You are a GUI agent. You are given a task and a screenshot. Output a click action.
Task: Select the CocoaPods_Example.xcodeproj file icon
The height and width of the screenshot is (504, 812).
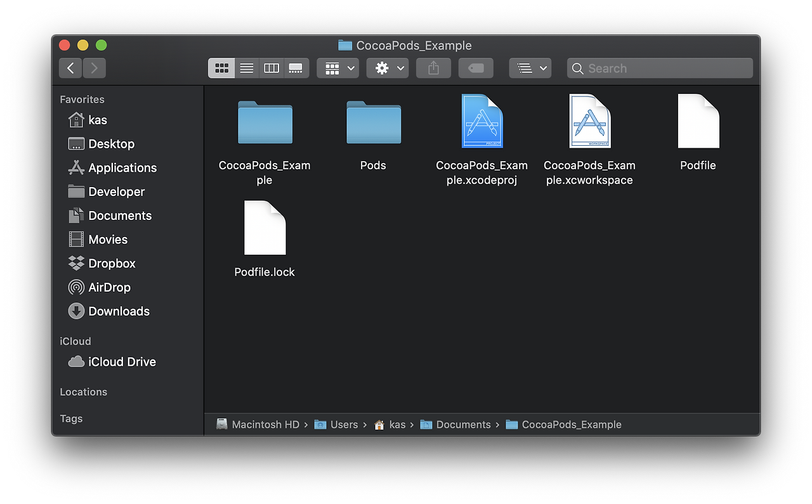coord(482,121)
